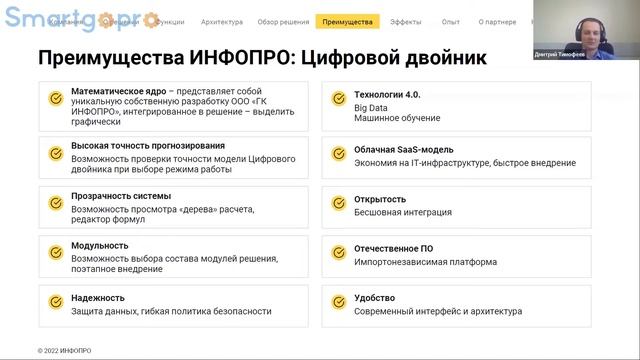640x360 pixels.
Task: Click the text Возможность просмотра «дерева» расчета
Action: pos(162,209)
